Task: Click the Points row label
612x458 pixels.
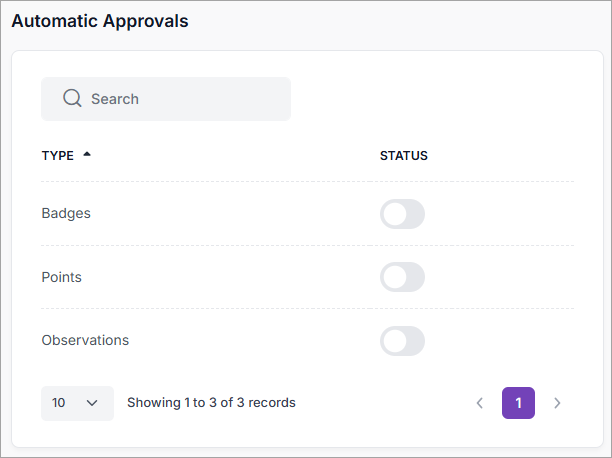Action: (62, 277)
